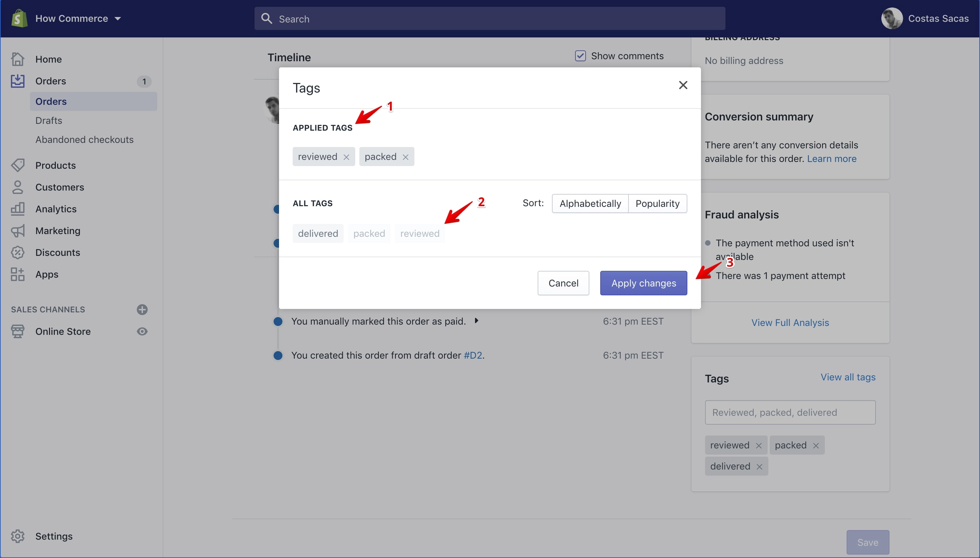Remove packed tag in right Tags card
The image size is (980, 558).
(816, 446)
